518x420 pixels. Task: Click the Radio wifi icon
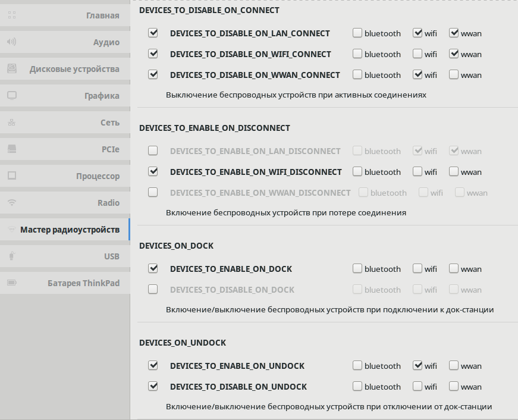point(12,203)
